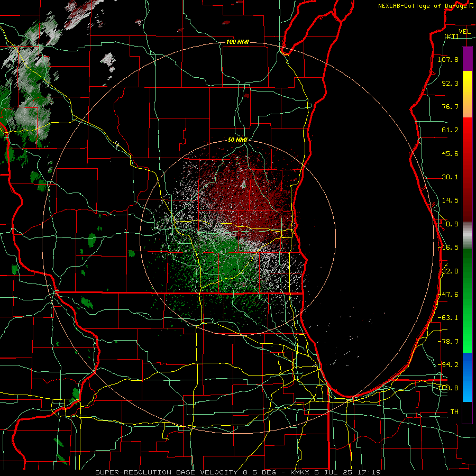Click the 92.3 legend value

[x=450, y=83]
